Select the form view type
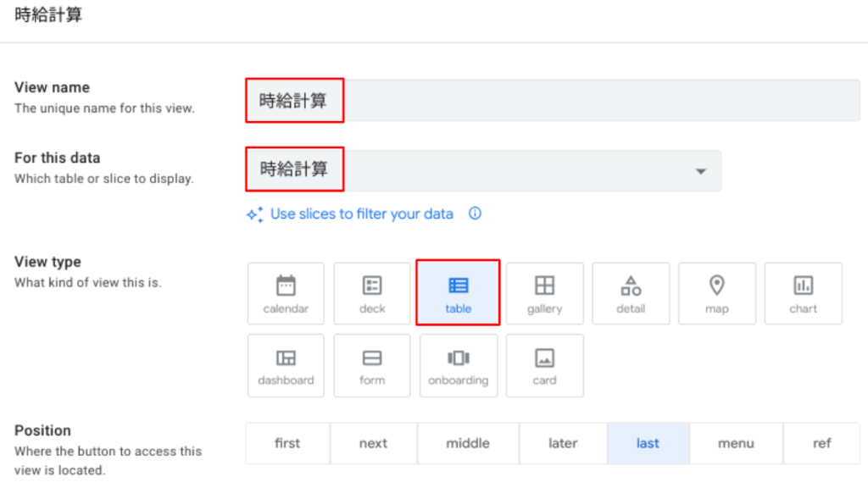868x488 pixels. click(372, 365)
